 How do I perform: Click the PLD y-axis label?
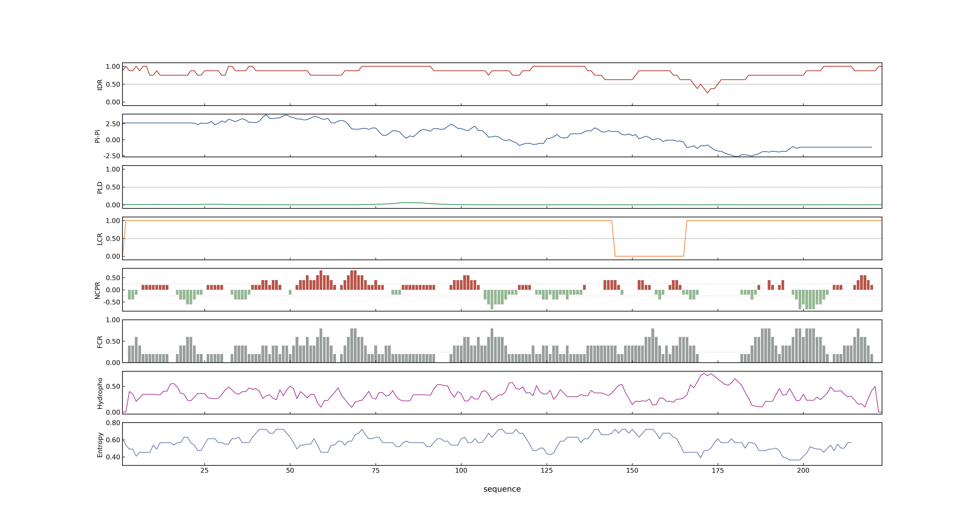[x=100, y=187]
